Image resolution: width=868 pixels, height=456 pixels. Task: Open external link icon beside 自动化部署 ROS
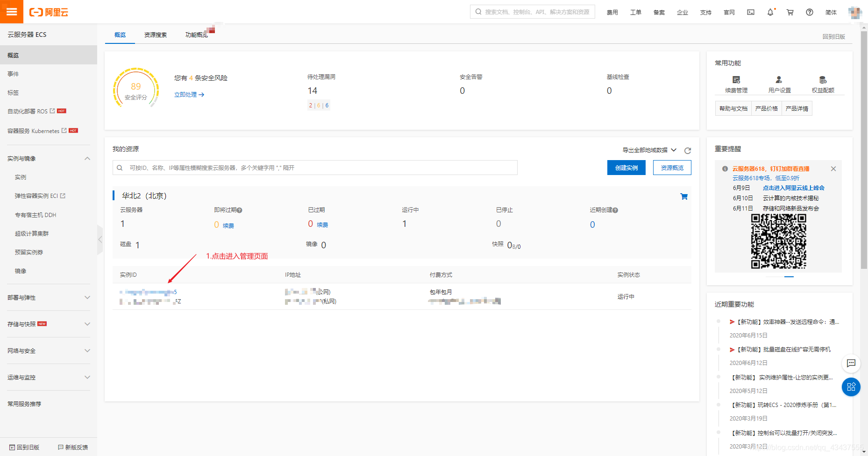coord(52,111)
